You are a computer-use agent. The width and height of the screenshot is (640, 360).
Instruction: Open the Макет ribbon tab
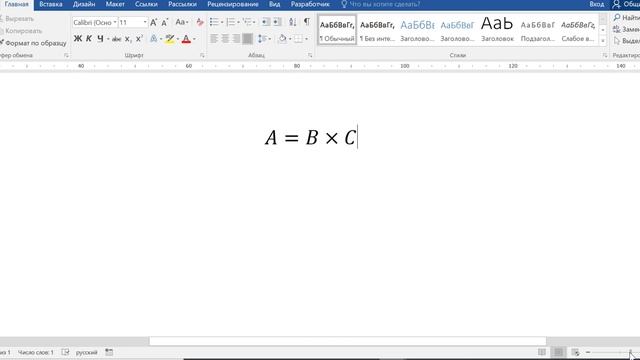(x=115, y=4)
